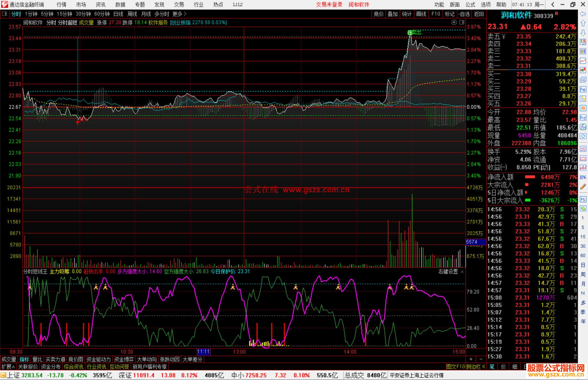The image size is (588, 380).
Task: Click 右键设置 link in indicator panel
Action: 448,272
